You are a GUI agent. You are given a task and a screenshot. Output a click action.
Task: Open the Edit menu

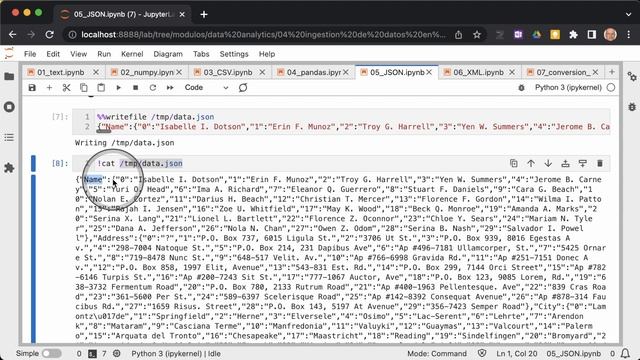(53, 54)
